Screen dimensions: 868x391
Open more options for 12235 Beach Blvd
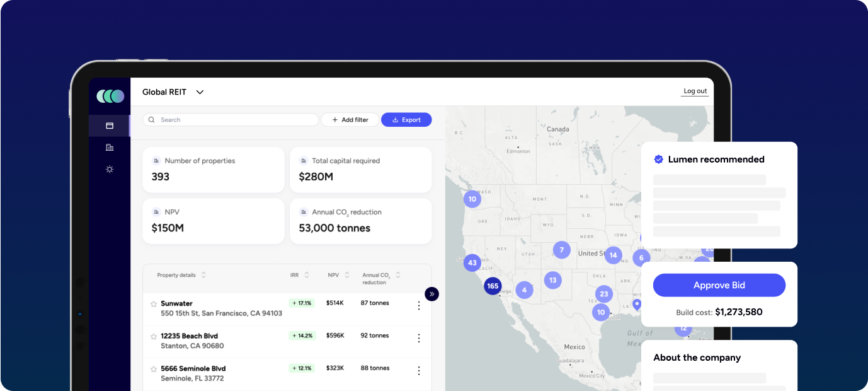pyautogui.click(x=419, y=339)
